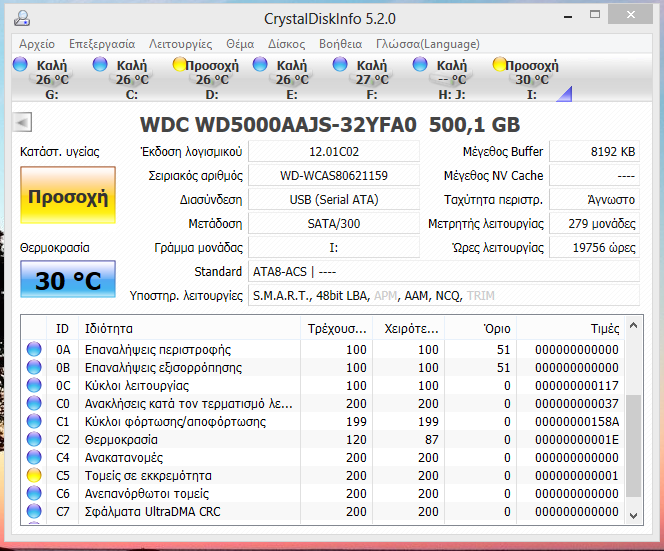Screen dimensions: 664x551
Task: Click the scroll down arrow of attribute list
Action: tap(634, 515)
